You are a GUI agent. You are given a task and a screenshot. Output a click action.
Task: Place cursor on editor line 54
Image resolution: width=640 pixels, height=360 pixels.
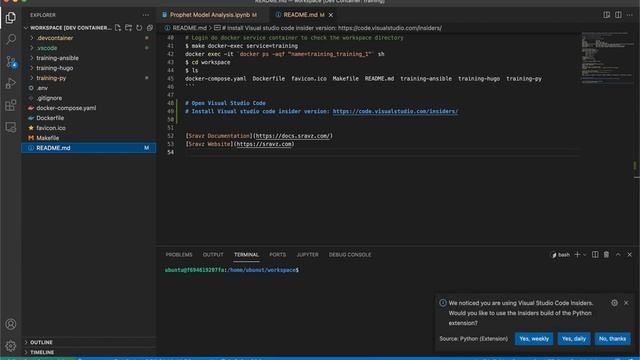382,152
